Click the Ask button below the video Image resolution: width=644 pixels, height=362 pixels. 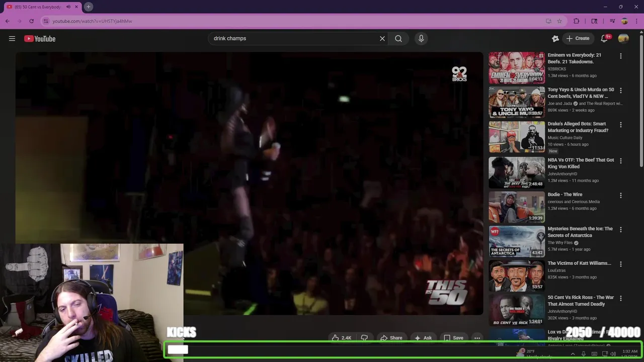point(423,338)
